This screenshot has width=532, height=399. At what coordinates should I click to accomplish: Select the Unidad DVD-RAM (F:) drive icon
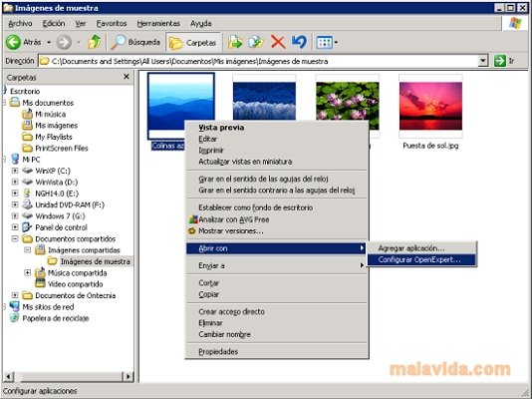coord(28,204)
